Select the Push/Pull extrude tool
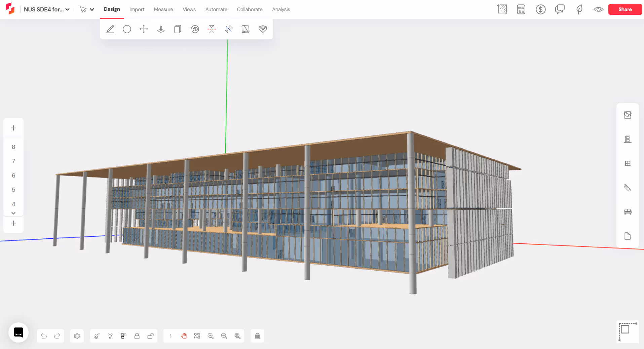The width and height of the screenshot is (644, 349). (x=161, y=29)
